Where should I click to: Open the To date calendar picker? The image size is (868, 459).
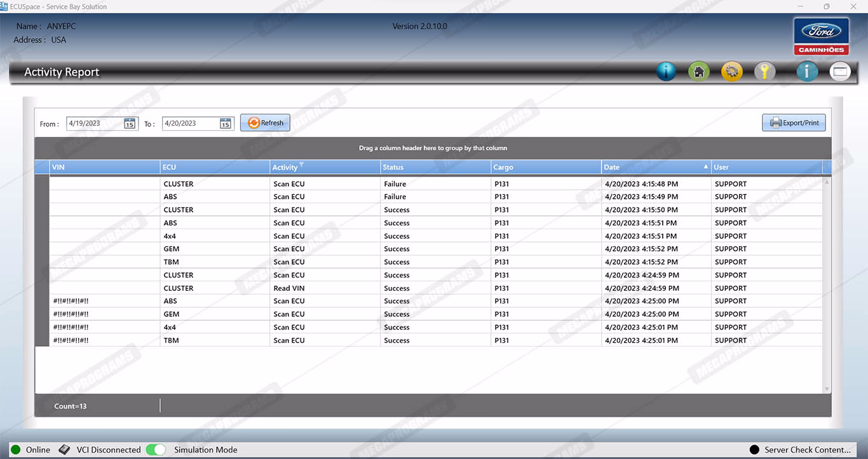226,124
